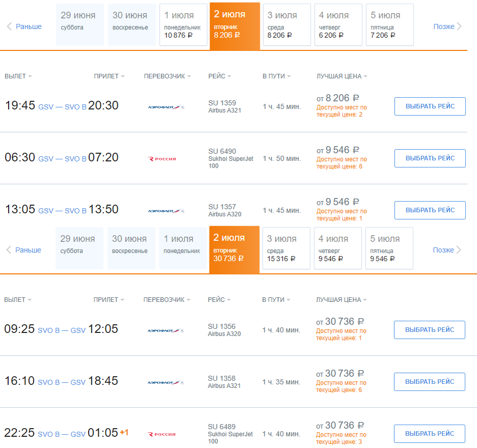Screen dimensions: 477x448
Task: Click the Rossiya logo for flight SU 6489
Action: coord(161,434)
